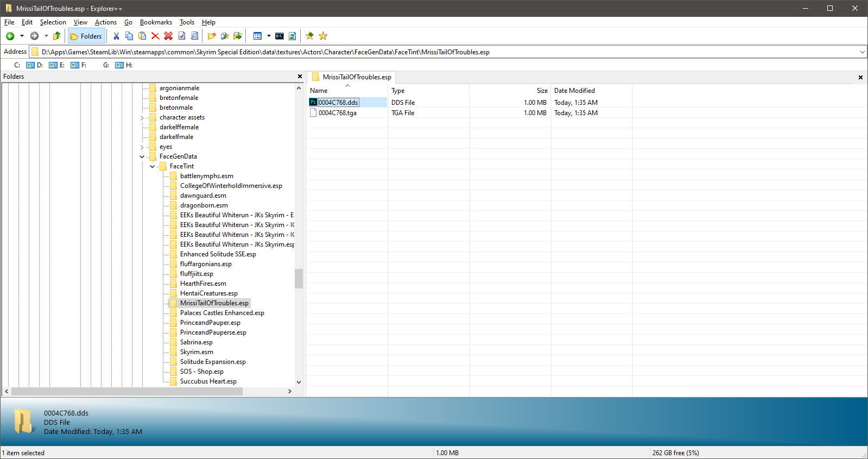Open the Tools menu
This screenshot has height=459, width=868.
click(187, 22)
